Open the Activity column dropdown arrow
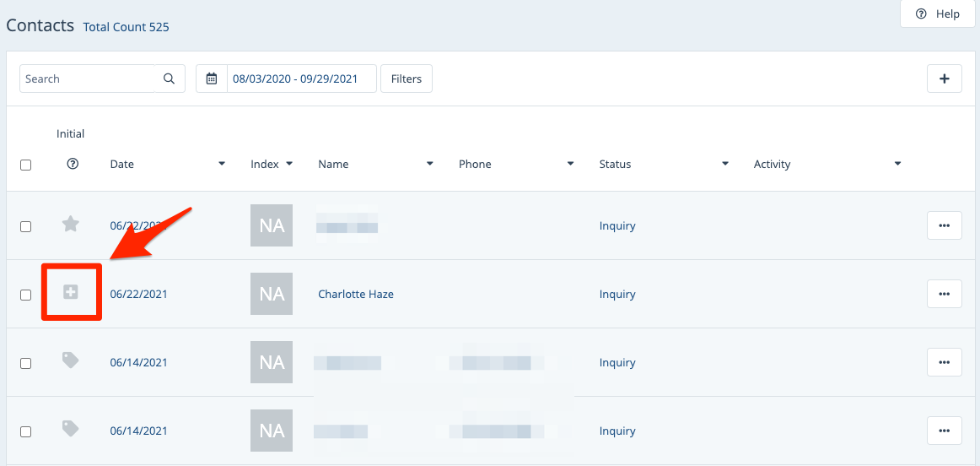 (x=898, y=164)
